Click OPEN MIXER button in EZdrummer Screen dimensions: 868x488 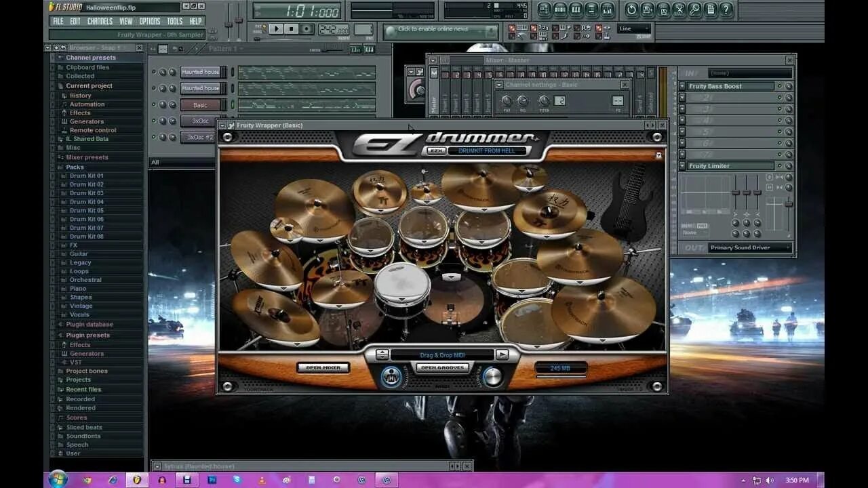click(323, 367)
